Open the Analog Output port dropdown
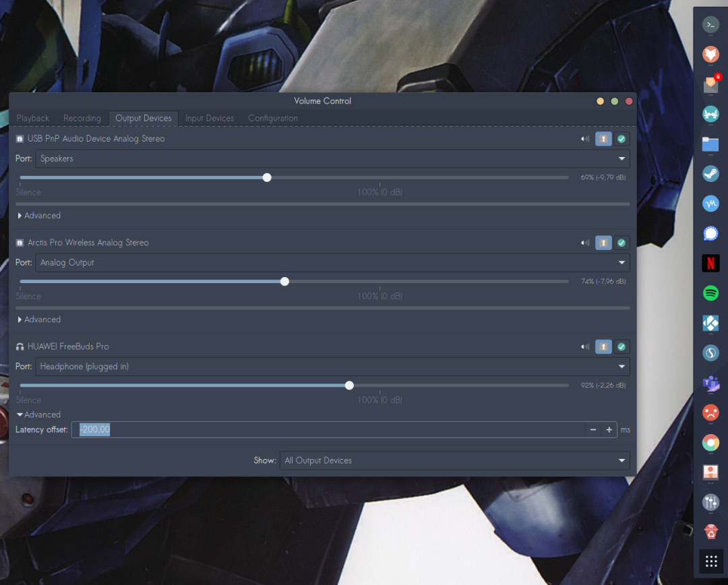The image size is (728, 585). [x=332, y=263]
